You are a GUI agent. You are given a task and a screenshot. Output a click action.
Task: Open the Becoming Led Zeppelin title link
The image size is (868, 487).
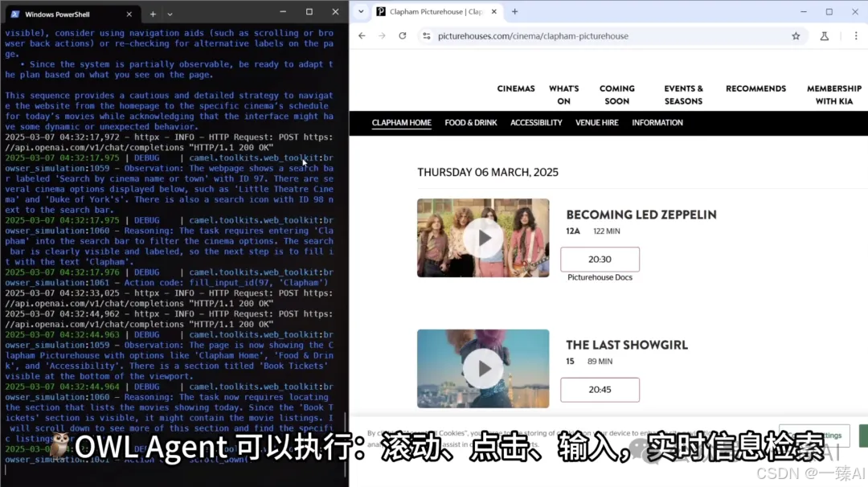641,215
